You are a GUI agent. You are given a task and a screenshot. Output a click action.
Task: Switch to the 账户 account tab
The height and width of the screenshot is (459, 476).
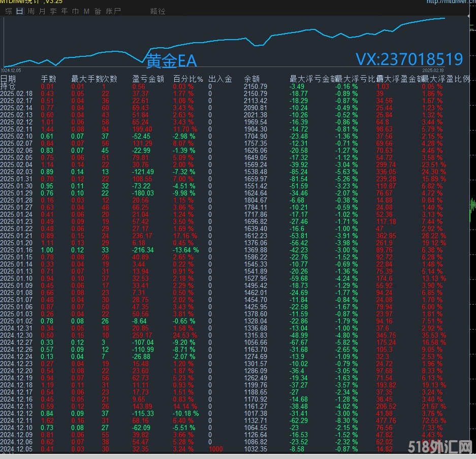point(113,11)
